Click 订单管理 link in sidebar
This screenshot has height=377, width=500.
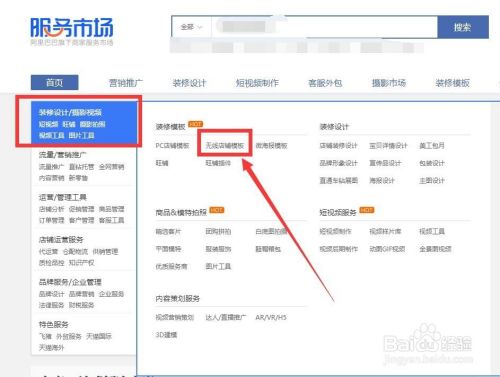pos(51,220)
